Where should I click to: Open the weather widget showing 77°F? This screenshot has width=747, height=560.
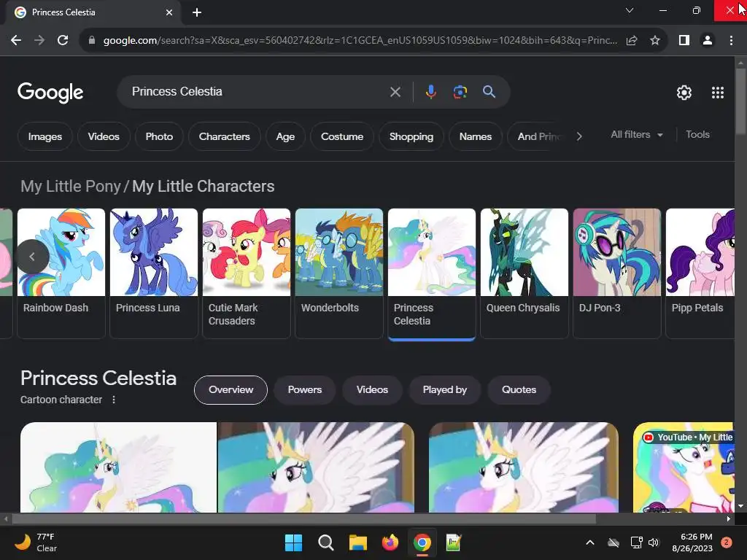point(36,542)
